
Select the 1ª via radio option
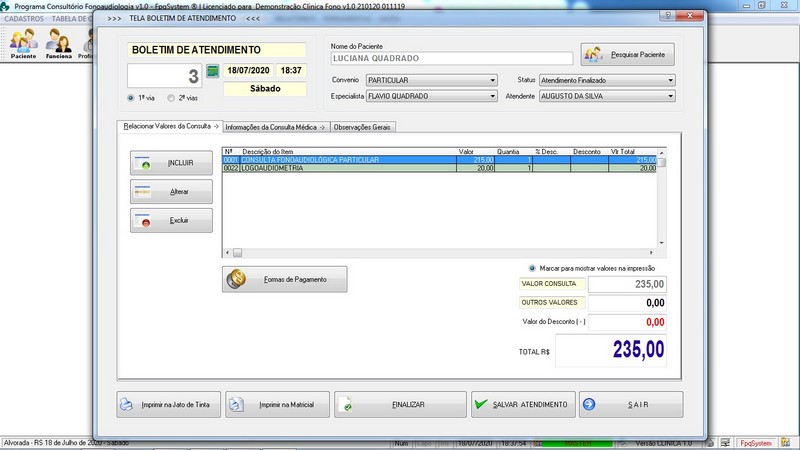(x=132, y=98)
